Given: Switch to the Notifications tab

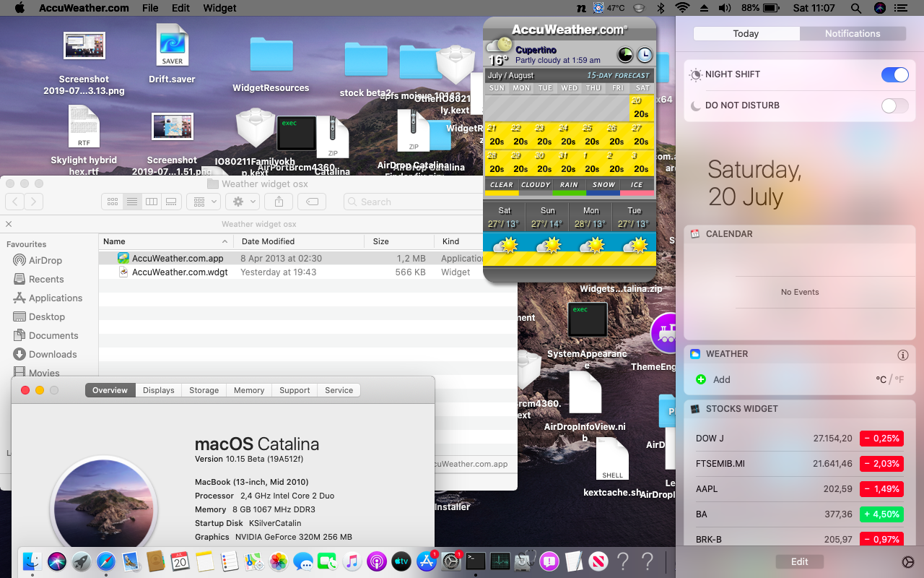Looking at the screenshot, I should [853, 34].
